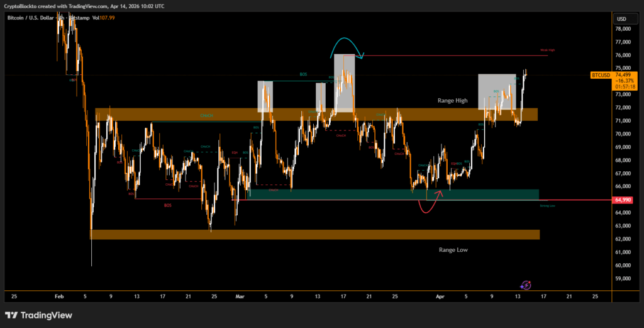Click the Strong Low label
This screenshot has height=328, width=644.
pos(547,205)
